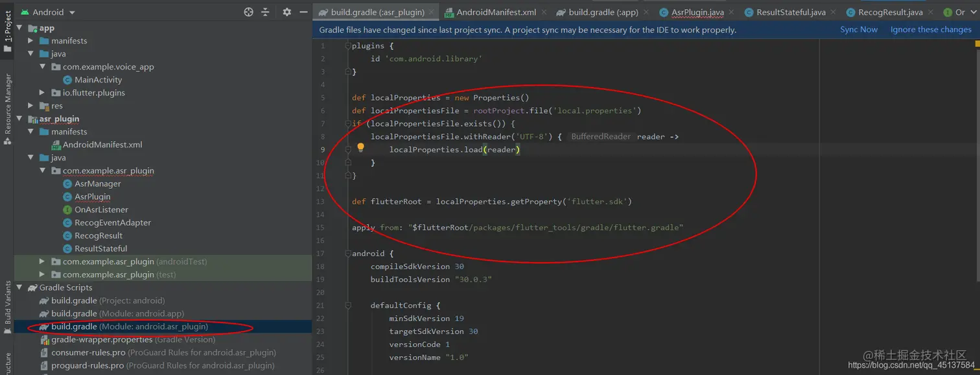The image size is (980, 375).
Task: Select MainActivity class in project tree
Action: [98, 80]
